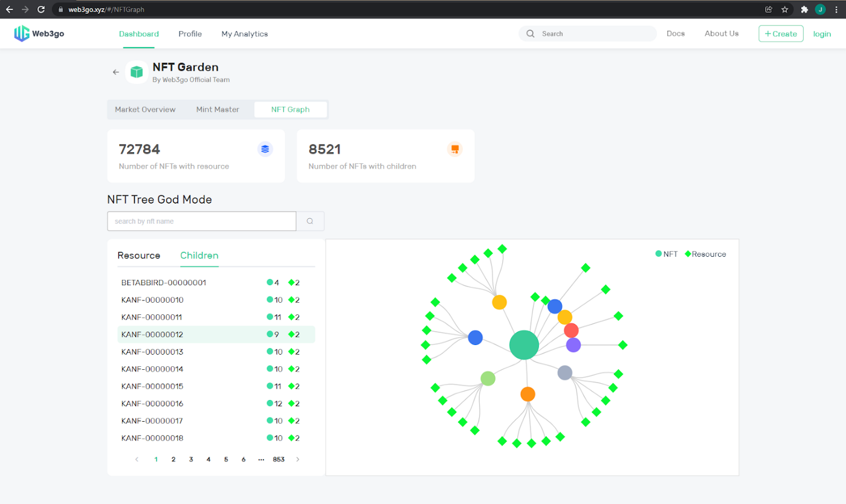Select KANF-00000010 row
Viewport: 846px width, 504px height.
click(216, 300)
